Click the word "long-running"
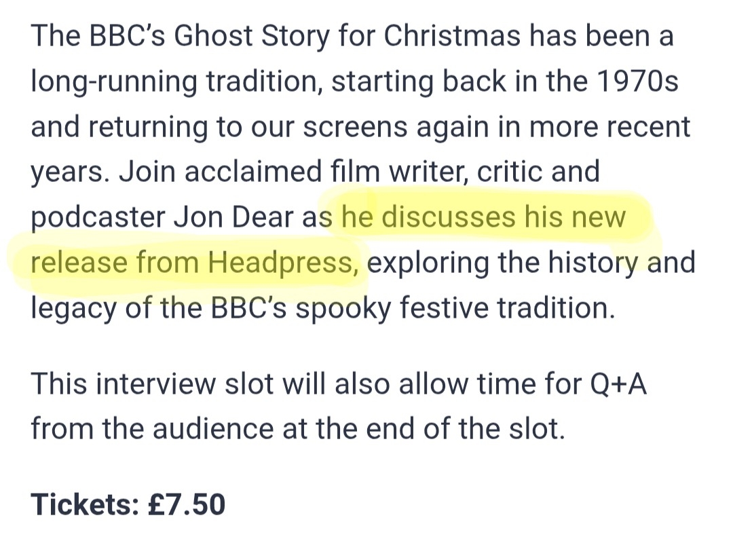The width and height of the screenshot is (733, 560). coord(113,81)
